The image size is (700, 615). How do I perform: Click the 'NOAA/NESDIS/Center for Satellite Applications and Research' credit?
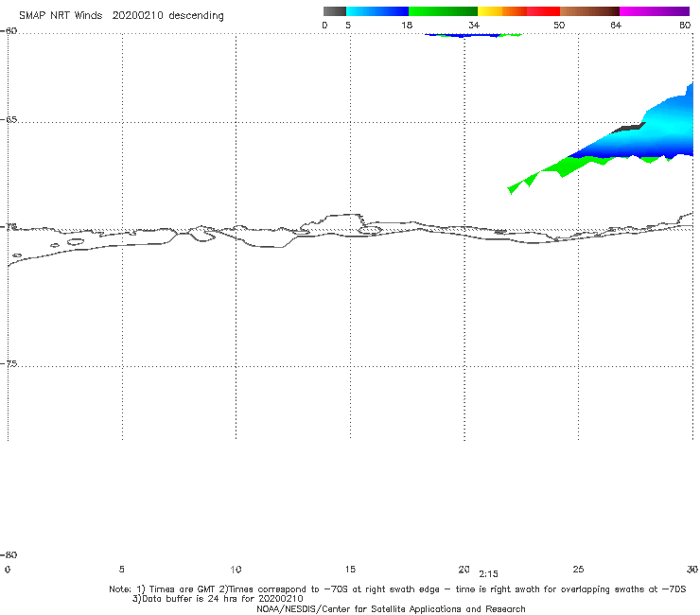coord(391,609)
